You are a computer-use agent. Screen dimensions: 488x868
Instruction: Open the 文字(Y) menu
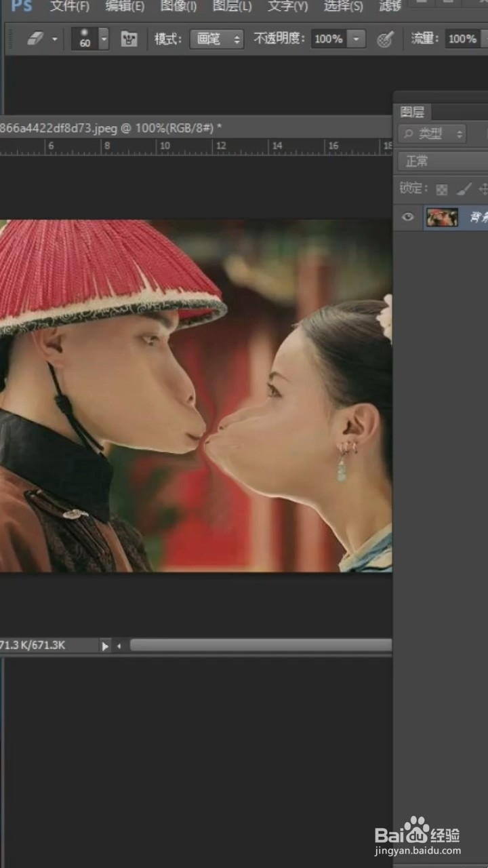[x=287, y=7]
